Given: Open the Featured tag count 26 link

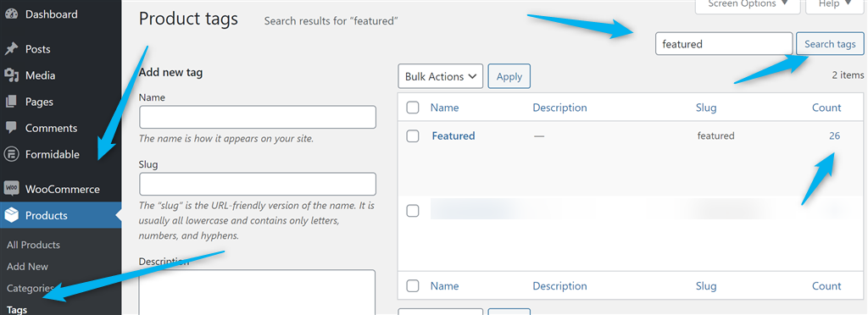Looking at the screenshot, I should tap(834, 136).
